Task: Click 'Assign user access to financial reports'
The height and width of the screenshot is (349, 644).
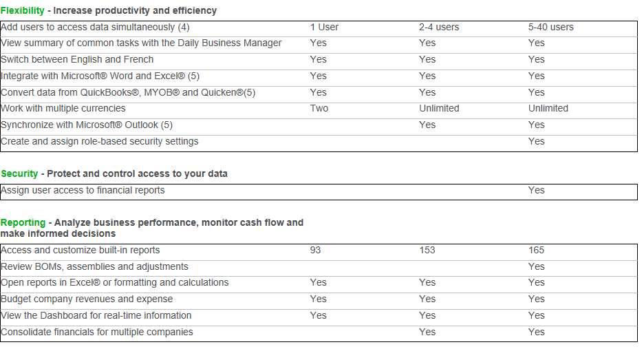Action: (x=83, y=190)
